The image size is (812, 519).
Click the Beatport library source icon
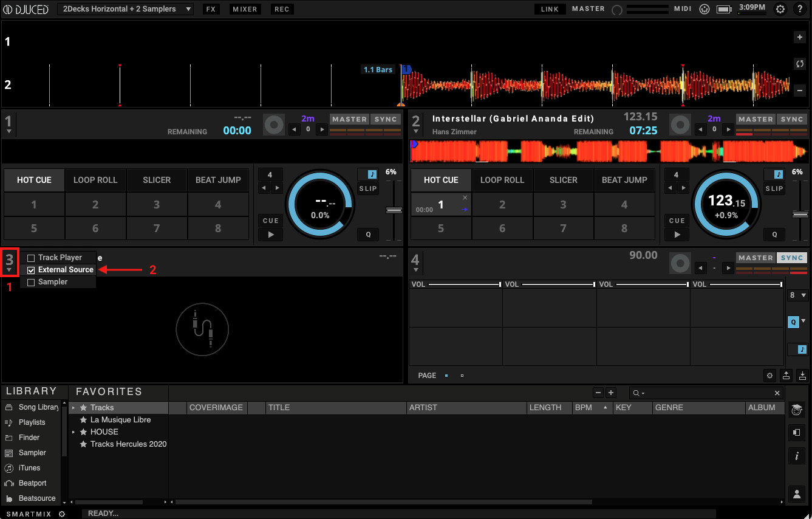pos(9,483)
